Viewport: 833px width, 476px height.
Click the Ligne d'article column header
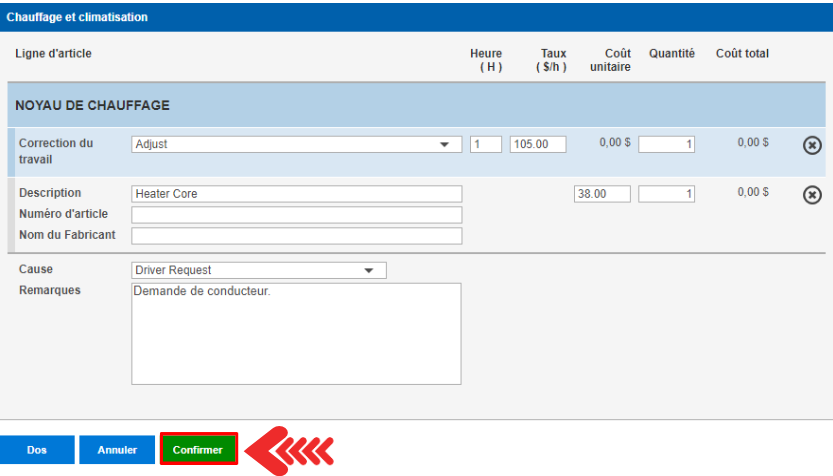(53, 54)
